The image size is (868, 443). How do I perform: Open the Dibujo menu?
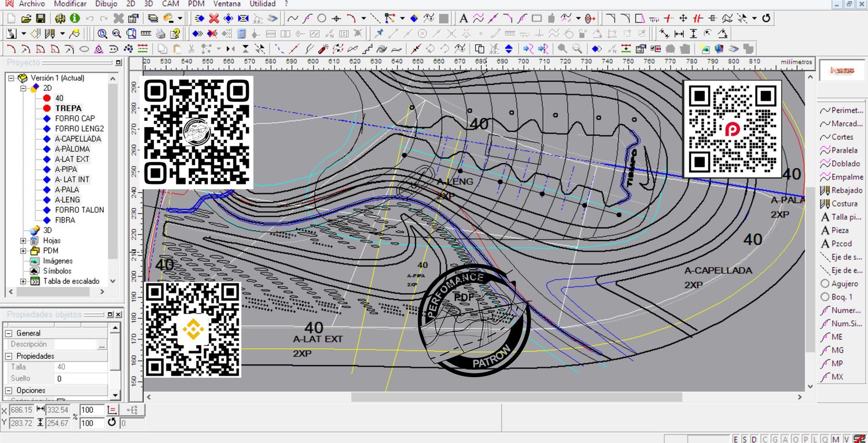tap(106, 3)
